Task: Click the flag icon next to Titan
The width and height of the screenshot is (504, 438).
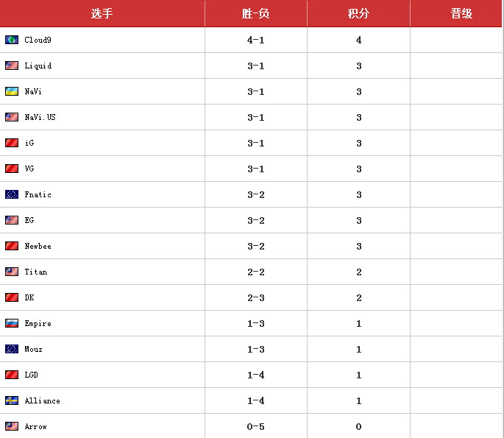Action: [12, 272]
